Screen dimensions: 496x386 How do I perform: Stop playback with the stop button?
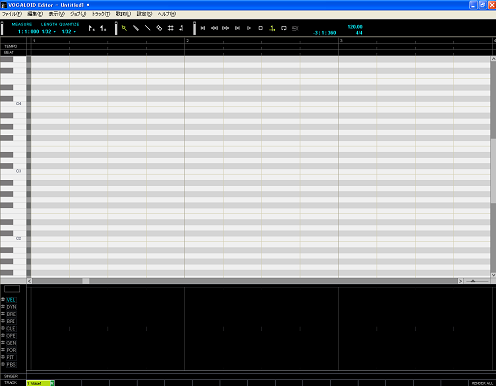[260, 28]
